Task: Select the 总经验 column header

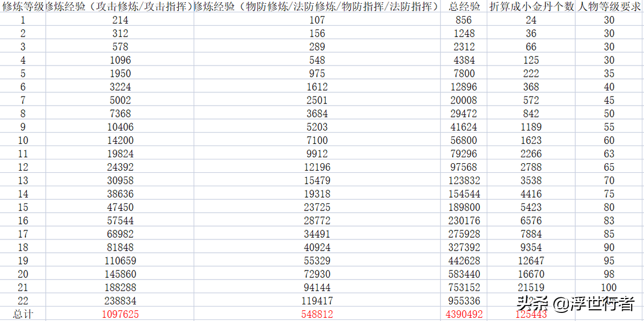Action: pos(463,7)
